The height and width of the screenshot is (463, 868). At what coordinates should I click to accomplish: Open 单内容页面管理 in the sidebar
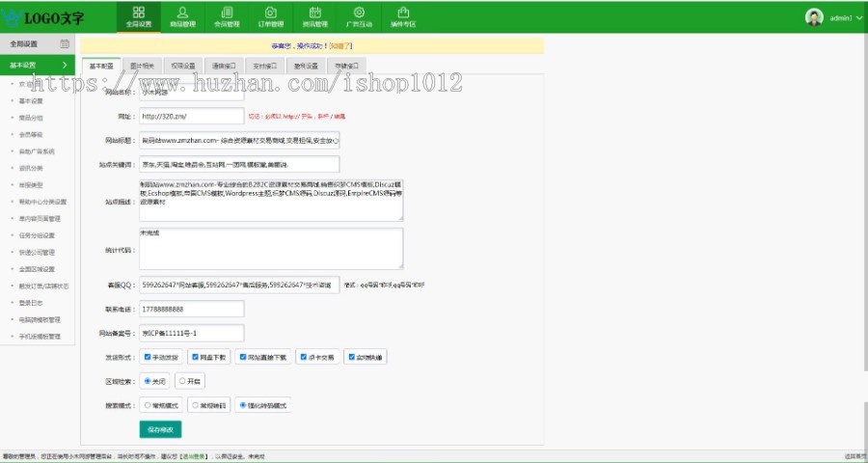click(x=40, y=219)
